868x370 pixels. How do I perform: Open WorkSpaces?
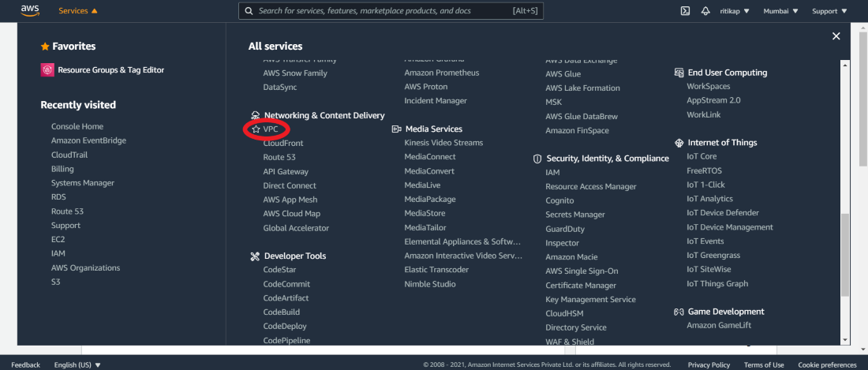[709, 86]
